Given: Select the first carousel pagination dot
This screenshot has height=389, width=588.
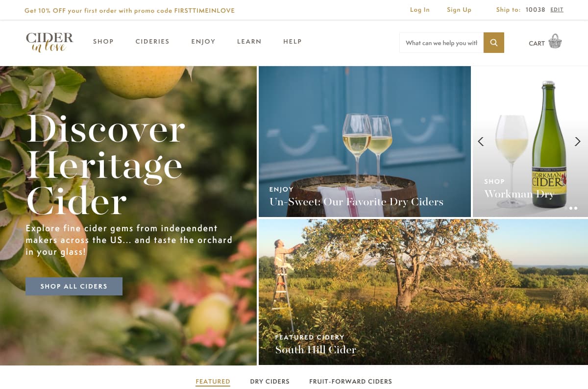Looking at the screenshot, I should [x=571, y=208].
